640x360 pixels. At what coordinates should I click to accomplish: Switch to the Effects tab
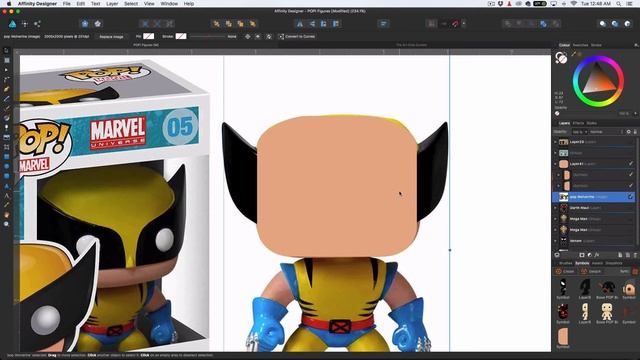point(578,123)
